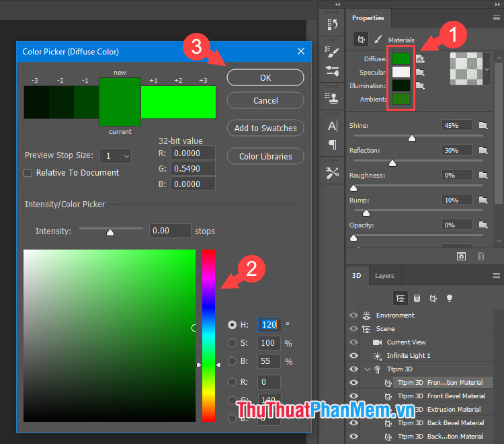
Task: Click the Shine slider handle
Action: tap(412, 139)
